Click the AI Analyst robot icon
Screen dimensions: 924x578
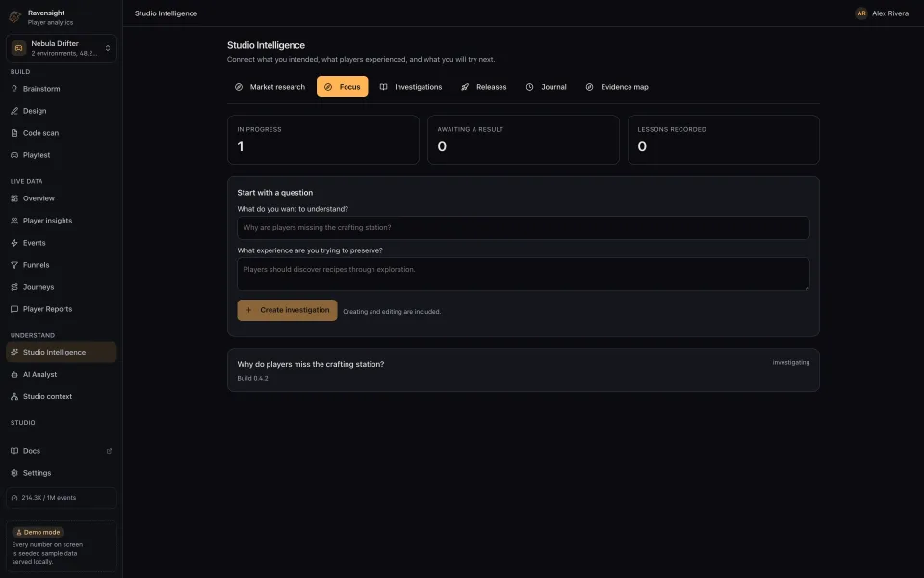[x=14, y=375]
